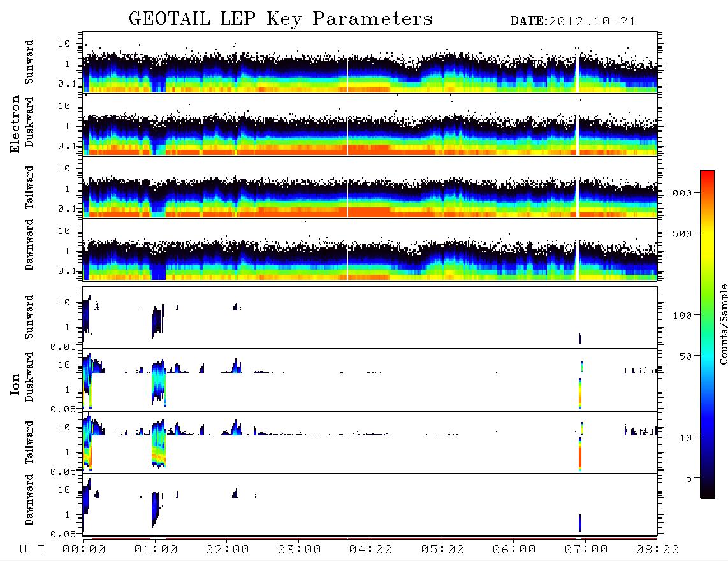The width and height of the screenshot is (728, 561).
Task: Select the Electron Tailward panel label
Action: pyautogui.click(x=29, y=187)
